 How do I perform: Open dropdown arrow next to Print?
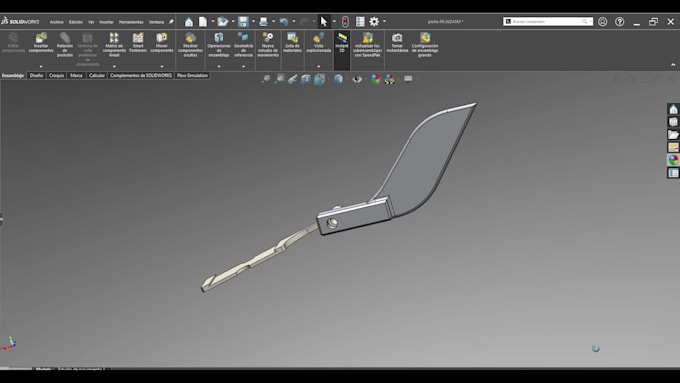273,22
